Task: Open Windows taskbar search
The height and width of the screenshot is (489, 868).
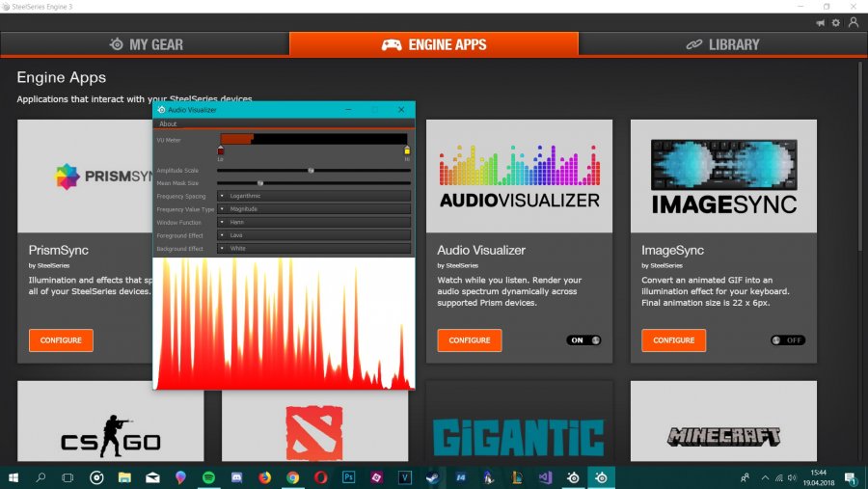Action: (x=41, y=477)
